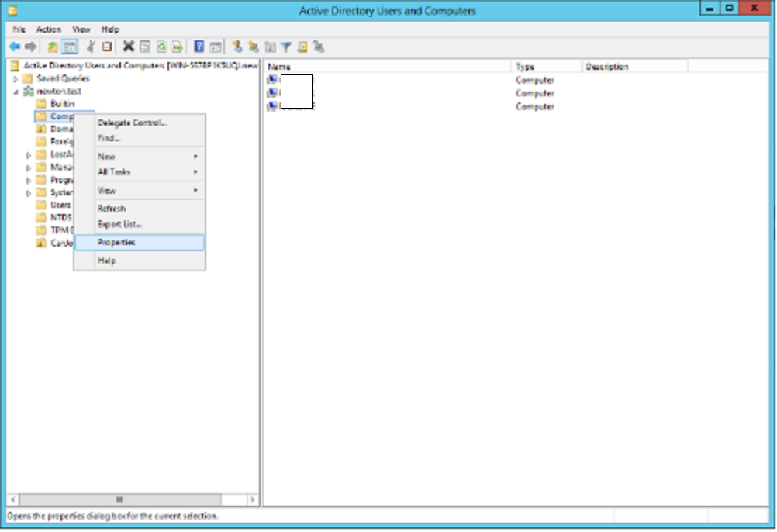Image resolution: width=777 pixels, height=532 pixels.
Task: Click the Delete (X) toolbar icon
Action: coord(126,47)
